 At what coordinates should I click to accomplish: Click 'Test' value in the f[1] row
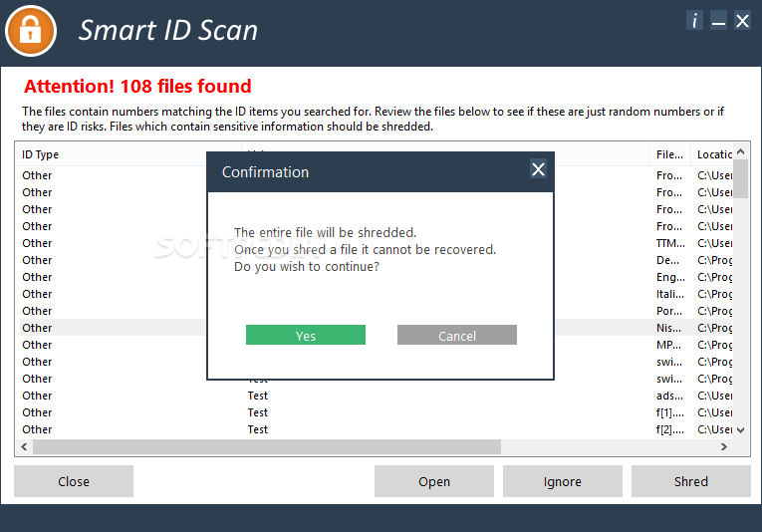tap(258, 413)
